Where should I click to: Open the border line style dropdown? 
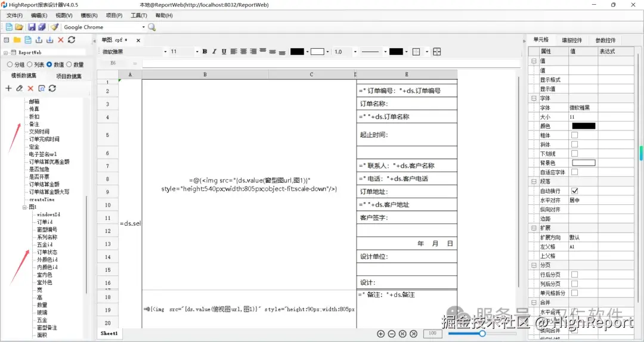385,52
